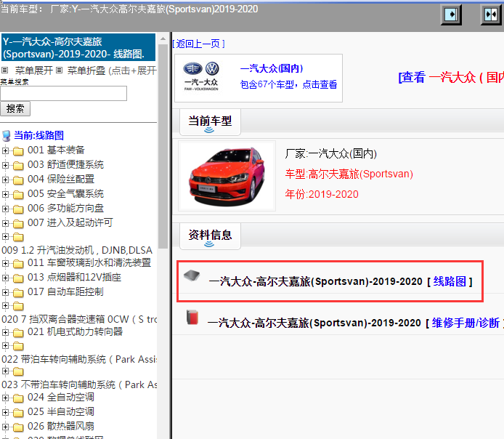This screenshot has height=439, width=504.
Task: Open the 线路图 link in 资料信息
Action: point(449,281)
